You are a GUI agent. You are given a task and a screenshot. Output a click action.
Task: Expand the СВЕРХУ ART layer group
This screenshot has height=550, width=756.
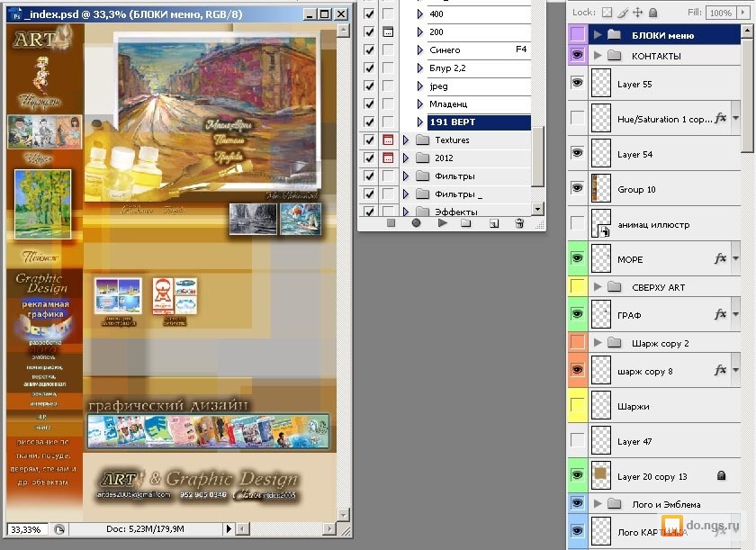coord(598,287)
